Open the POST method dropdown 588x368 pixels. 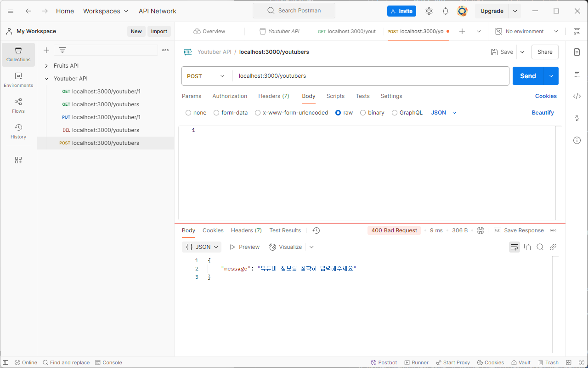[207, 76]
